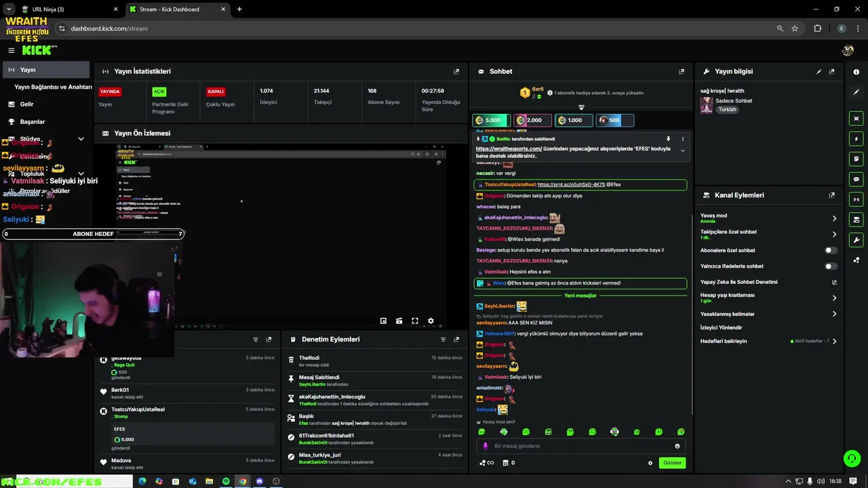The width and height of the screenshot is (868, 488).
Task: Select the 1.000 kicks gift chip
Action: pyautogui.click(x=573, y=120)
